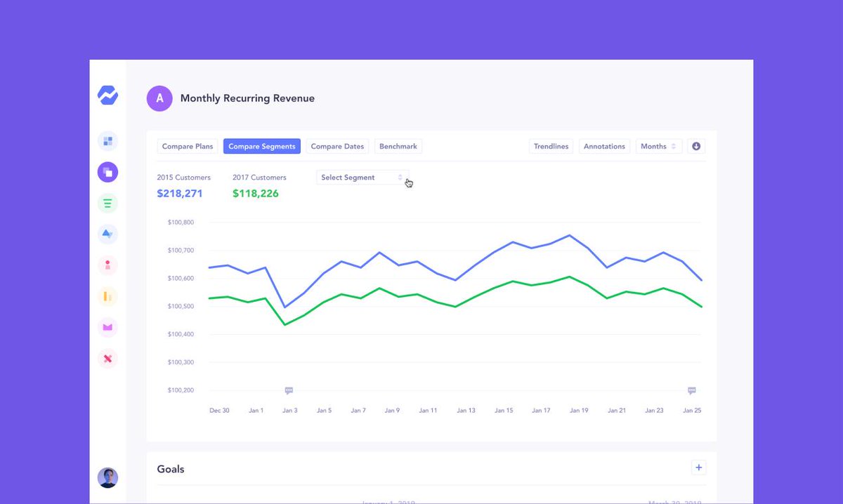
Task: Click the app logo in the sidebar
Action: click(x=107, y=95)
